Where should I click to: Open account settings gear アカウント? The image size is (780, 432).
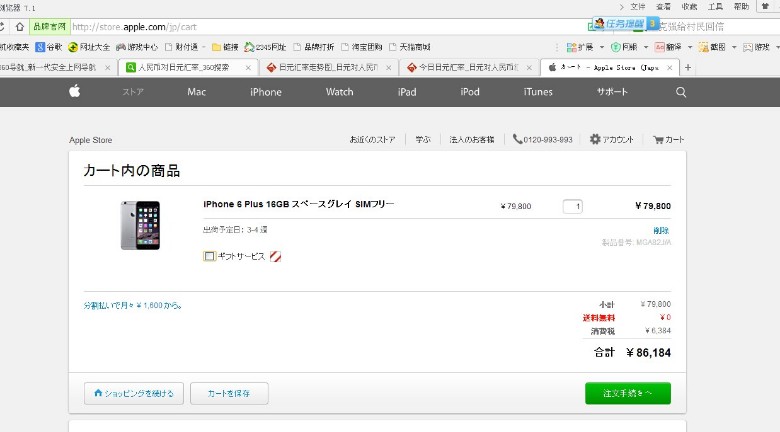point(612,140)
